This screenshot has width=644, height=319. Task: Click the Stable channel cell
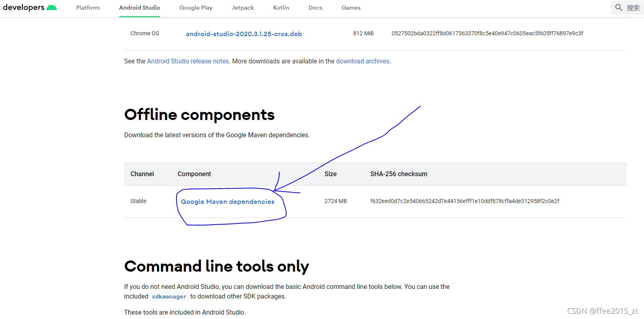(138, 201)
